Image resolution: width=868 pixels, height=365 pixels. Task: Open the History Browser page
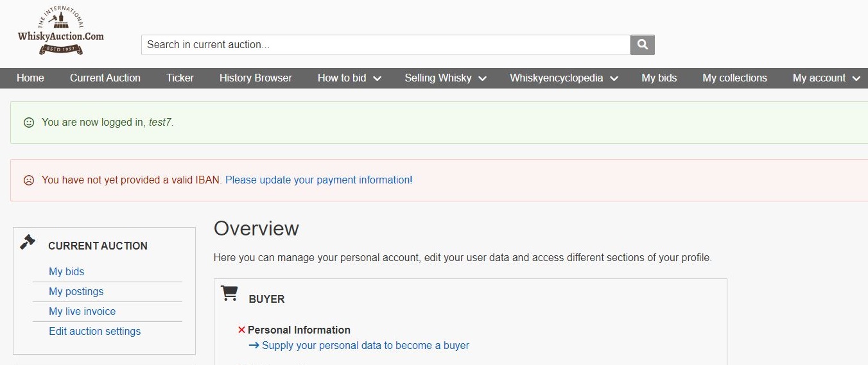point(256,78)
